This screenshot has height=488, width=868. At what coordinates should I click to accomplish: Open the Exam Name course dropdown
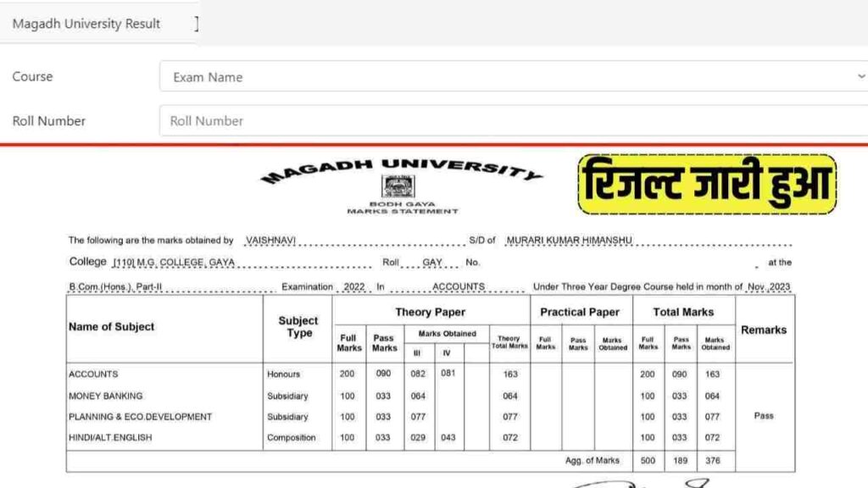[x=509, y=77]
